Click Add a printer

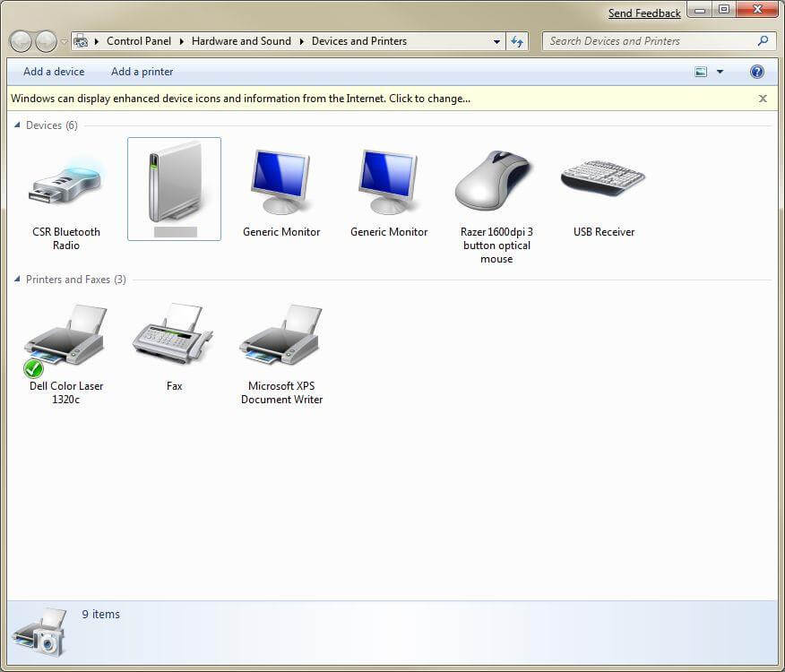pyautogui.click(x=141, y=72)
